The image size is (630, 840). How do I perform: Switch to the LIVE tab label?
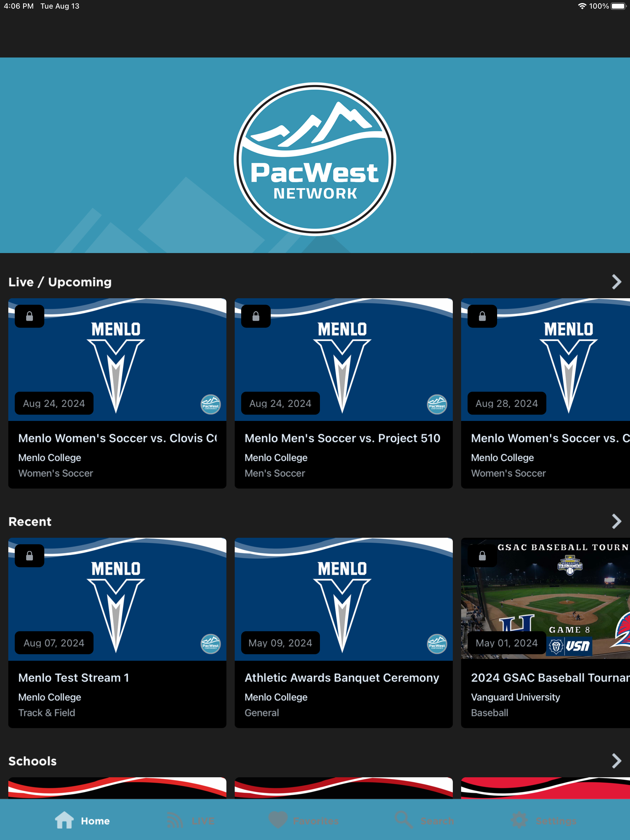(203, 821)
